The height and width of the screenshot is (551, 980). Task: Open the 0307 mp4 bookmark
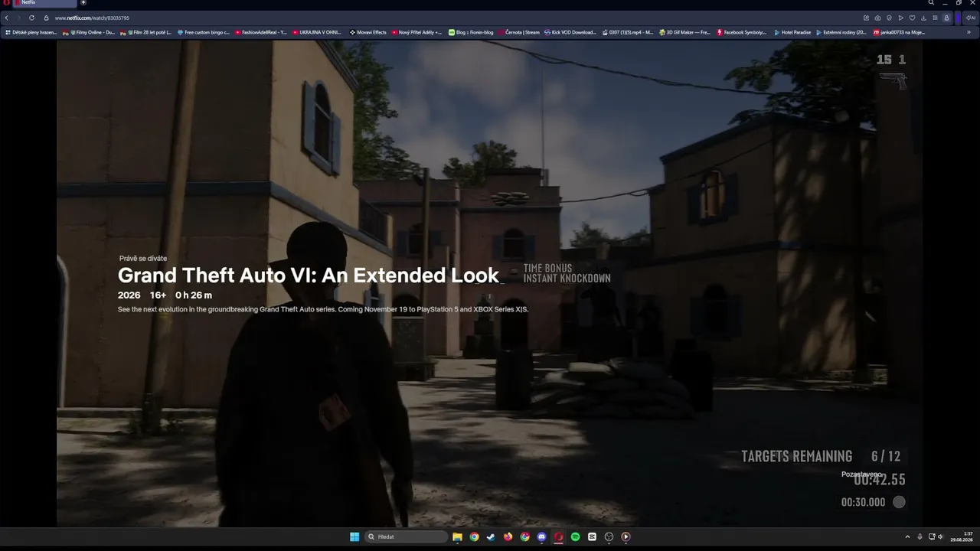click(628, 32)
